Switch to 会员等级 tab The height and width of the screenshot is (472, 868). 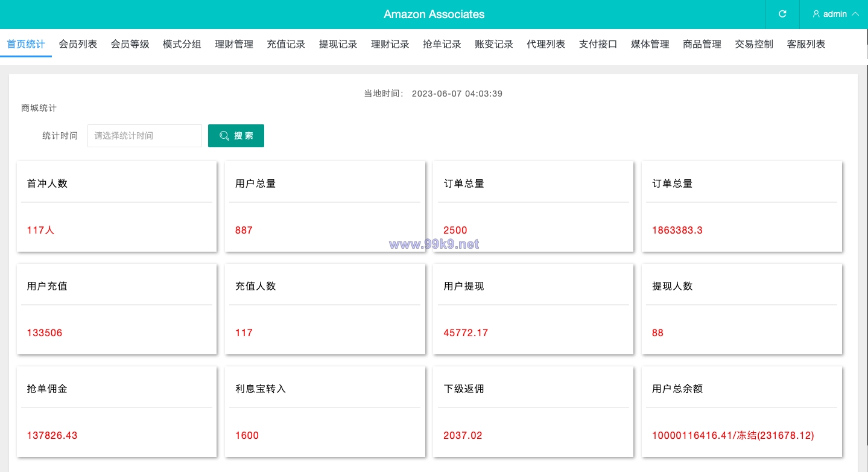(x=130, y=44)
